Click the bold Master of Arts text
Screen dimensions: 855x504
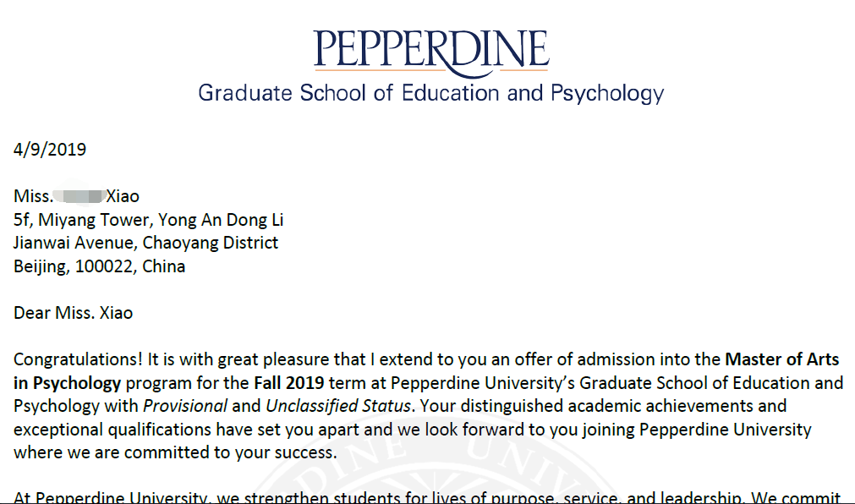[x=782, y=360]
